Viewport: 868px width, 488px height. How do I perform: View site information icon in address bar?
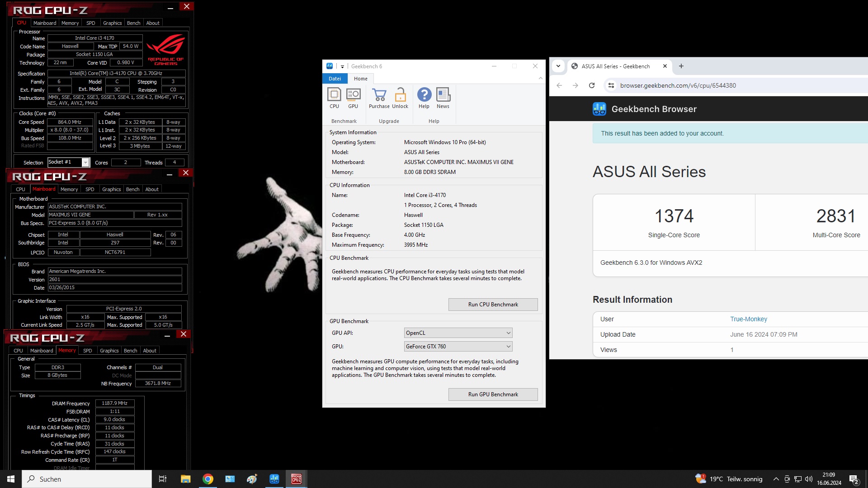pos(611,85)
